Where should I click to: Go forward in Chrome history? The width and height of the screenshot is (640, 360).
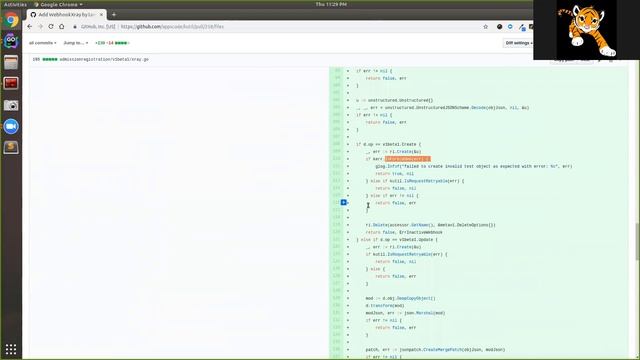click(x=40, y=27)
